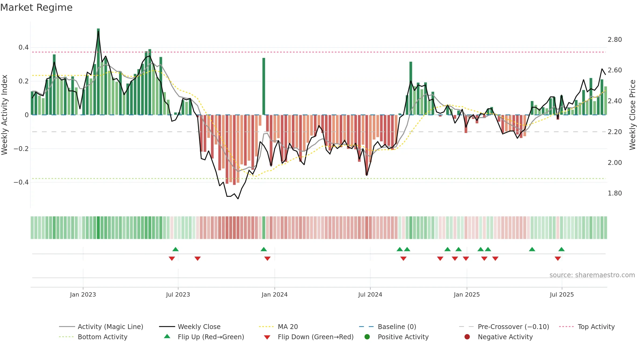
Task: Click the flip-up marker just before Jul 2025
Action: coord(562,249)
